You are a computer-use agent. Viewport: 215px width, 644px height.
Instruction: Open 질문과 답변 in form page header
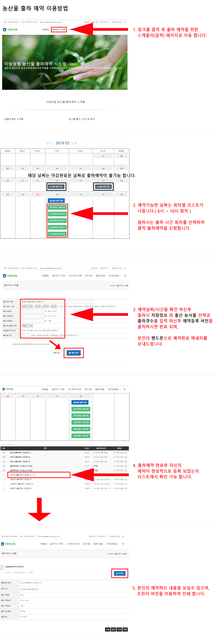coord(100,275)
